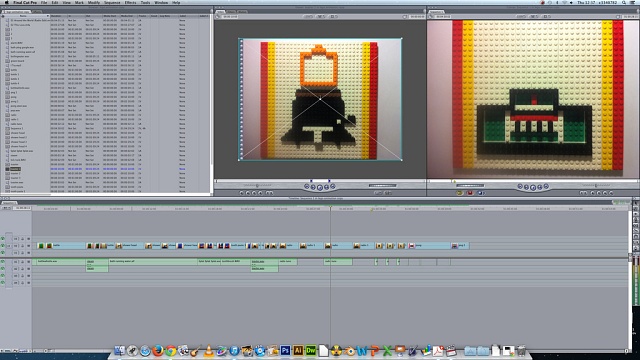Open Google Chrome from the Dock

(171, 350)
